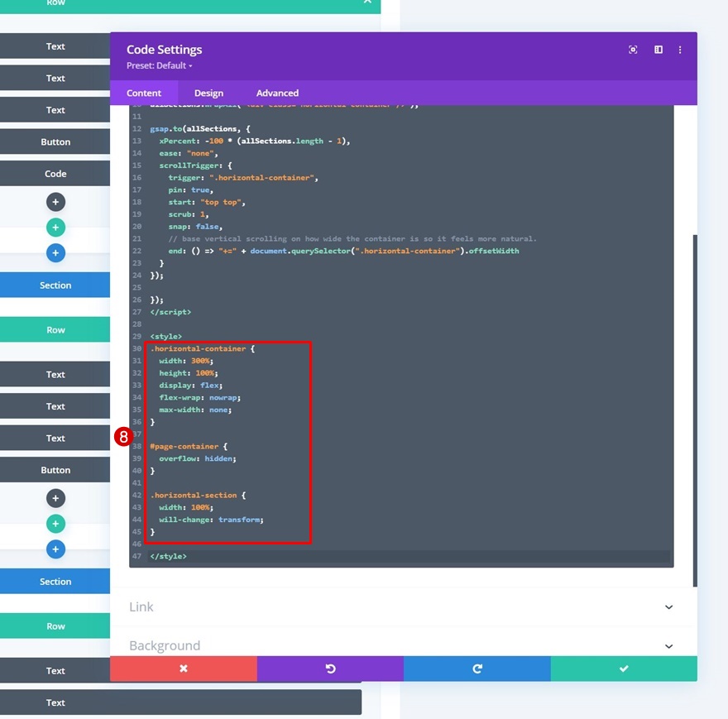Add module with gray plus below Code

55,202
